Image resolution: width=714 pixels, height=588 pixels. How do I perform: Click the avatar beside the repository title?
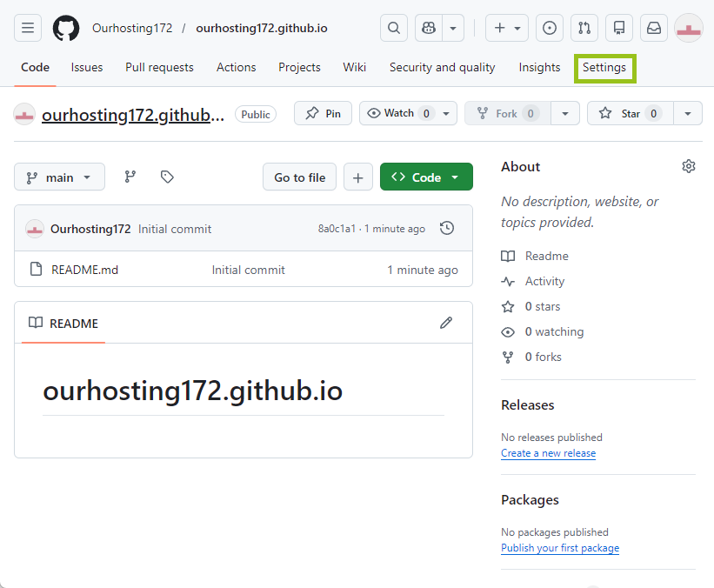point(24,114)
